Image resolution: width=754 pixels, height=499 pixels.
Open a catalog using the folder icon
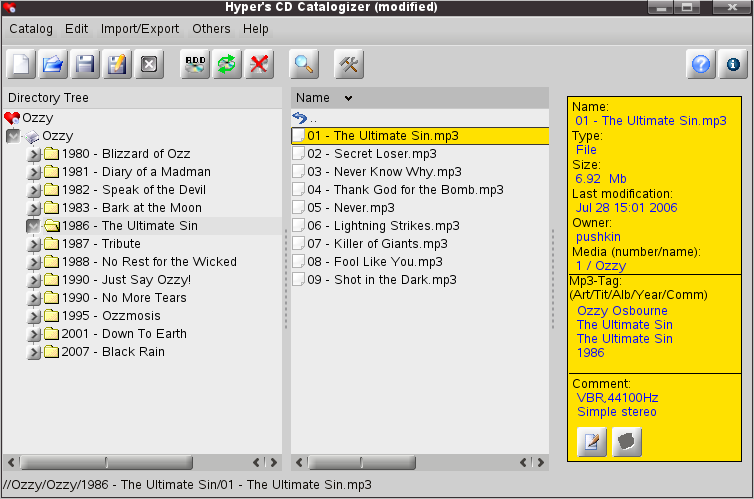53,64
